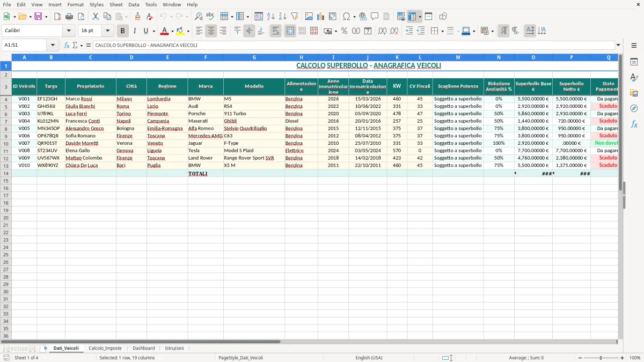Open the Sheet menu

[x=116, y=4]
